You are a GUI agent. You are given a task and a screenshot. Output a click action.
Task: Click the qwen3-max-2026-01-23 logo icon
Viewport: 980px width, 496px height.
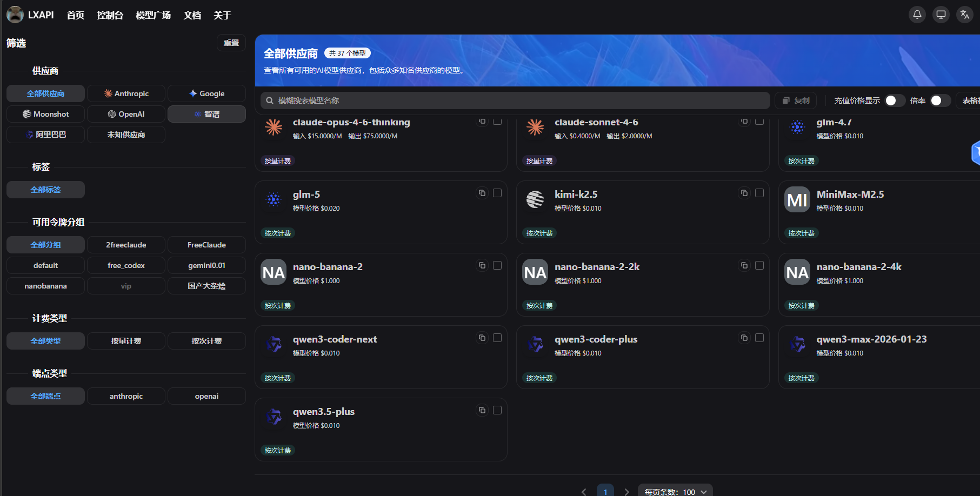797,345
